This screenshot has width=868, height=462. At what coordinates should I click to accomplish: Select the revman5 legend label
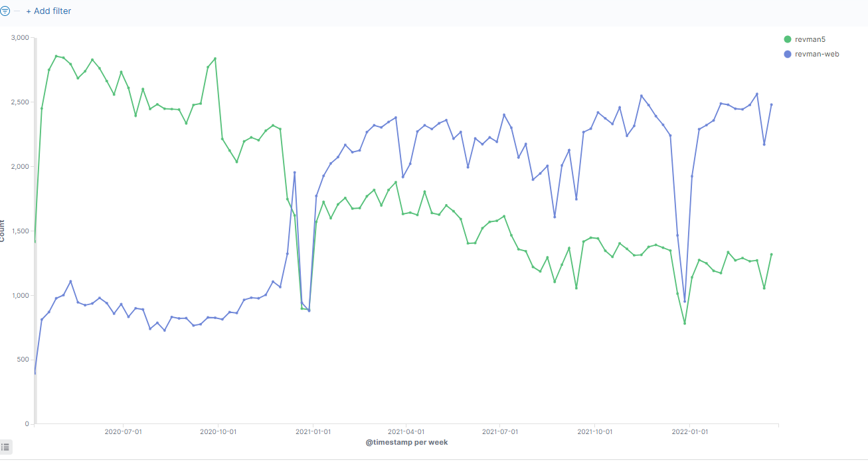pos(810,39)
